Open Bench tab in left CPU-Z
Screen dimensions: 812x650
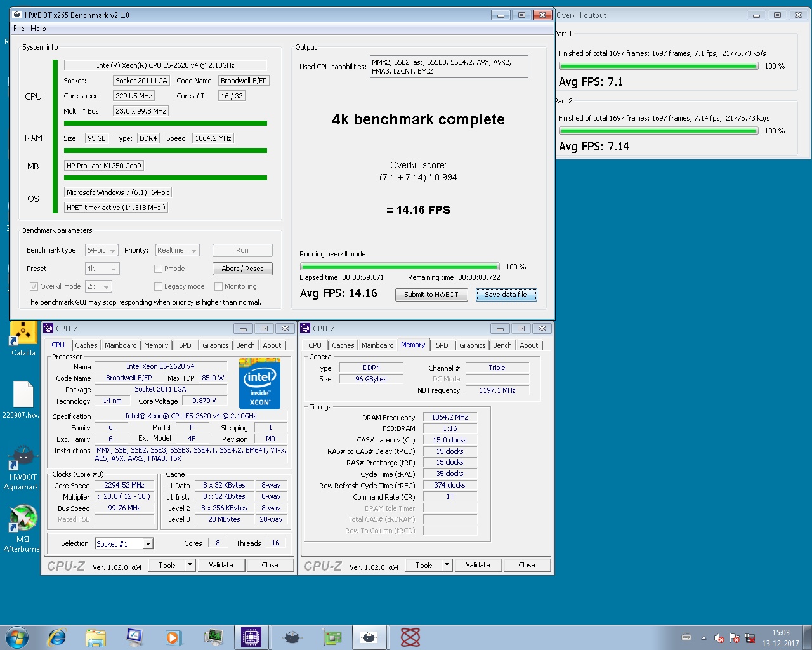coord(246,345)
